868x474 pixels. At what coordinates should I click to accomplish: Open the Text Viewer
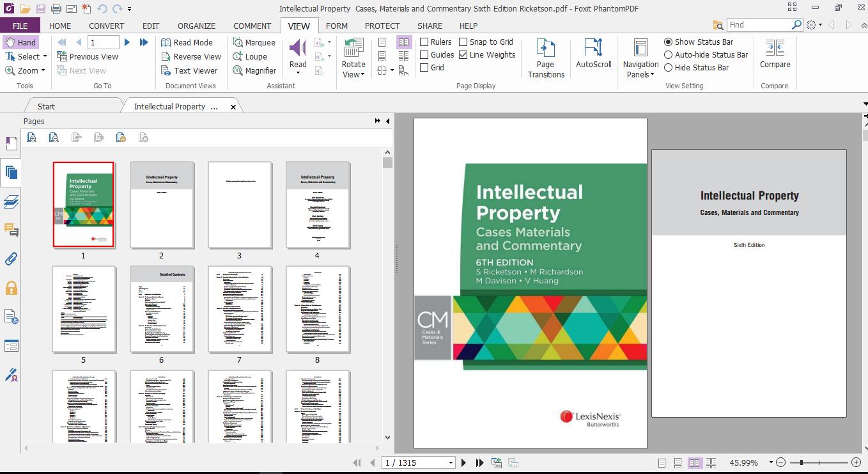coord(189,70)
